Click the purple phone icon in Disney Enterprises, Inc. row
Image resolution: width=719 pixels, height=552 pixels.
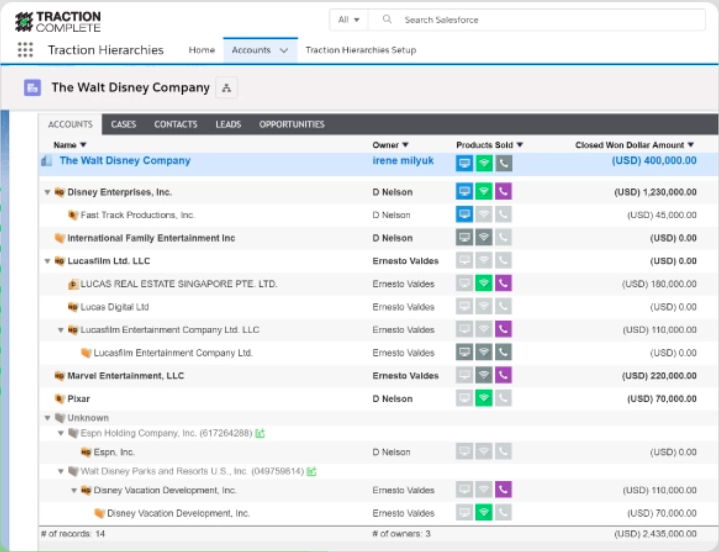(x=503, y=192)
